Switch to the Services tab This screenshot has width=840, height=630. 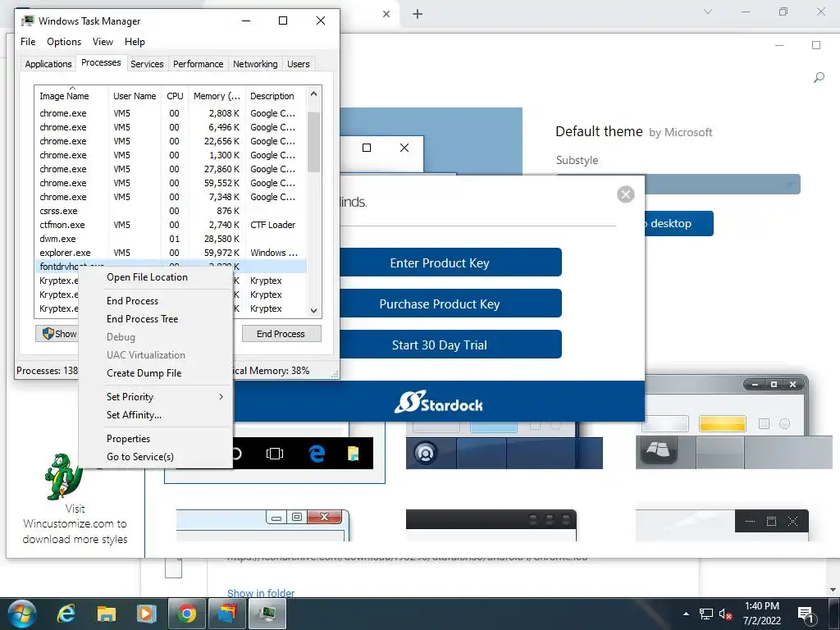(x=147, y=64)
